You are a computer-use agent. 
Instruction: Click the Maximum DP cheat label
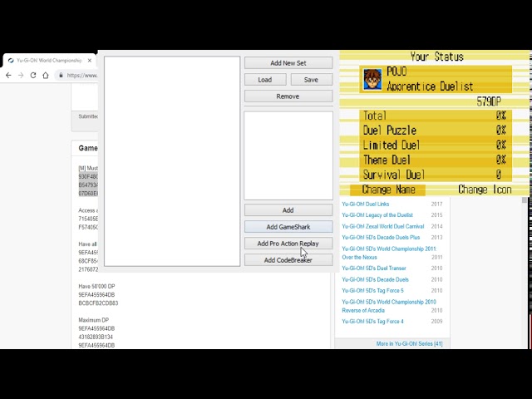[x=93, y=320]
